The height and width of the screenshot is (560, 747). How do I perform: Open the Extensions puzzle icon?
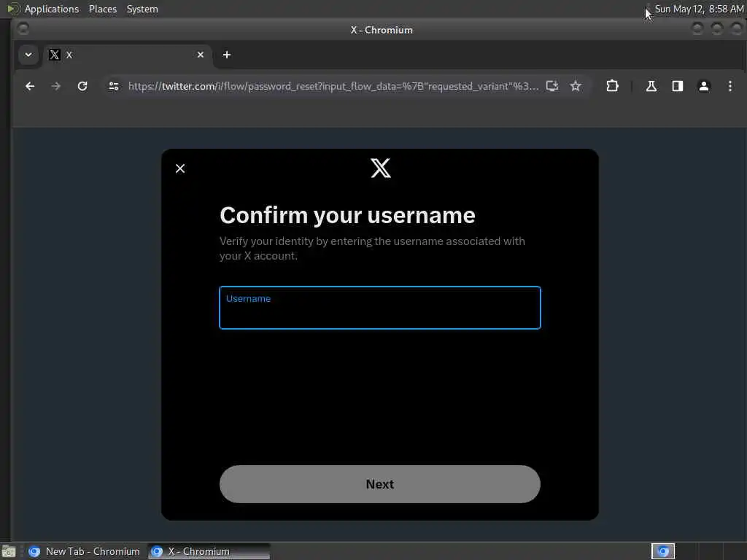point(612,86)
